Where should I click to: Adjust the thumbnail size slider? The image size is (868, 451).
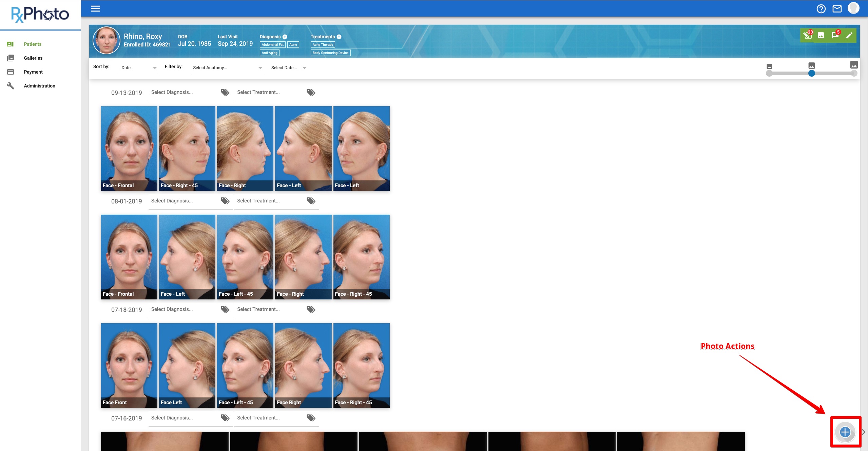tap(811, 73)
